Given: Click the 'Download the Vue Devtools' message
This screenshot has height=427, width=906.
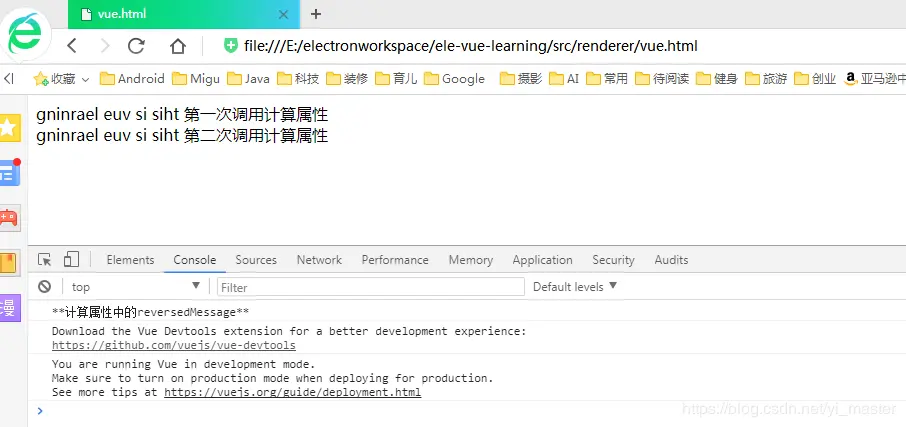Looking at the screenshot, I should click(289, 331).
